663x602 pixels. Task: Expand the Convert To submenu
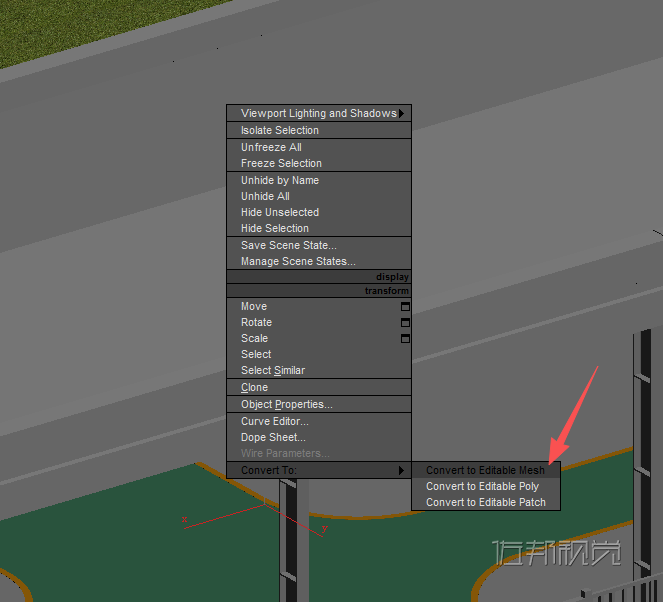319,470
